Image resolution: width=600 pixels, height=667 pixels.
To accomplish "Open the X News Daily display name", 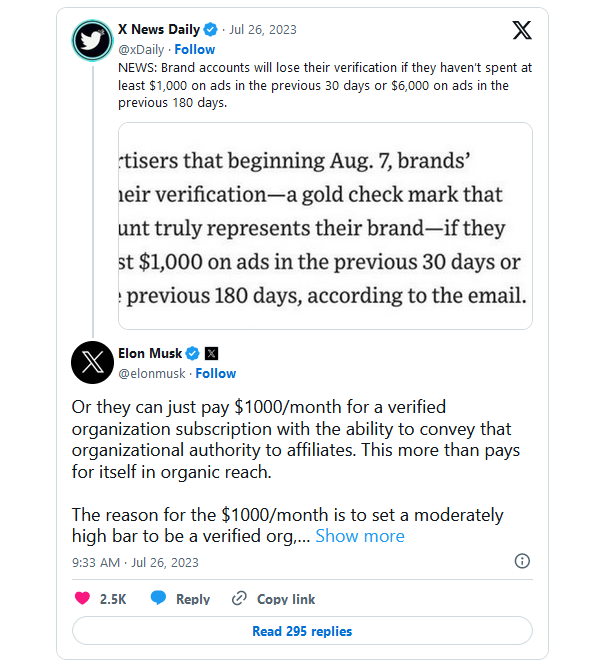I will [159, 30].
